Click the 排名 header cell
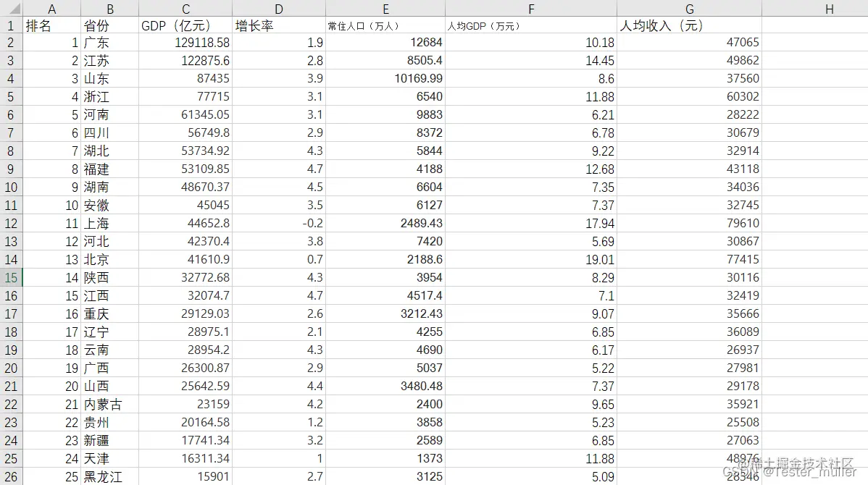Image resolution: width=868 pixels, height=485 pixels. click(x=51, y=25)
